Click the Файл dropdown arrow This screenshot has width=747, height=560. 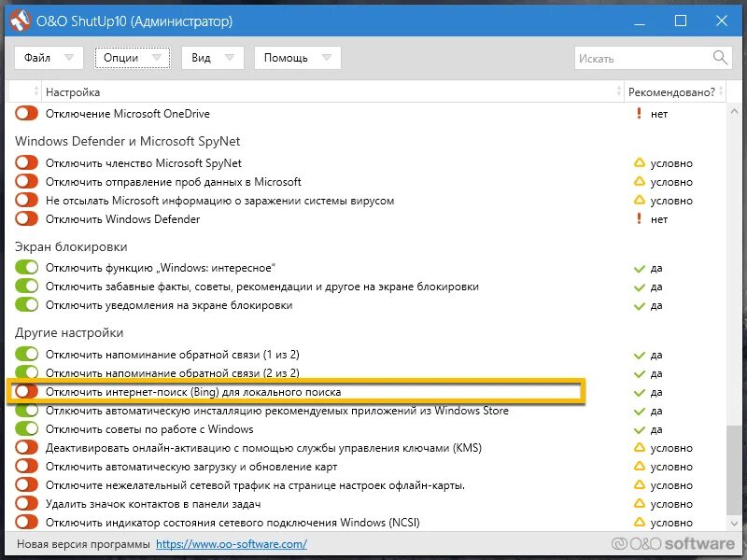click(69, 58)
